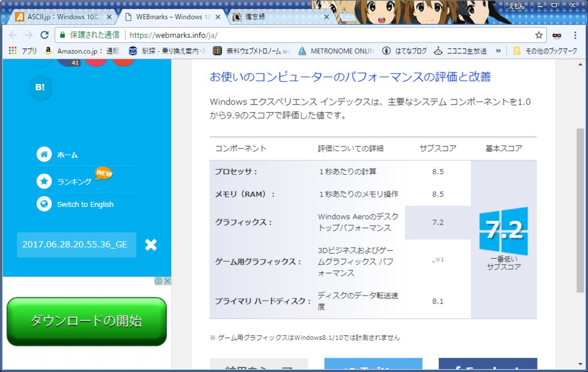588x372 pixels.
Task: Go back to the previous page
Action: click(x=13, y=35)
